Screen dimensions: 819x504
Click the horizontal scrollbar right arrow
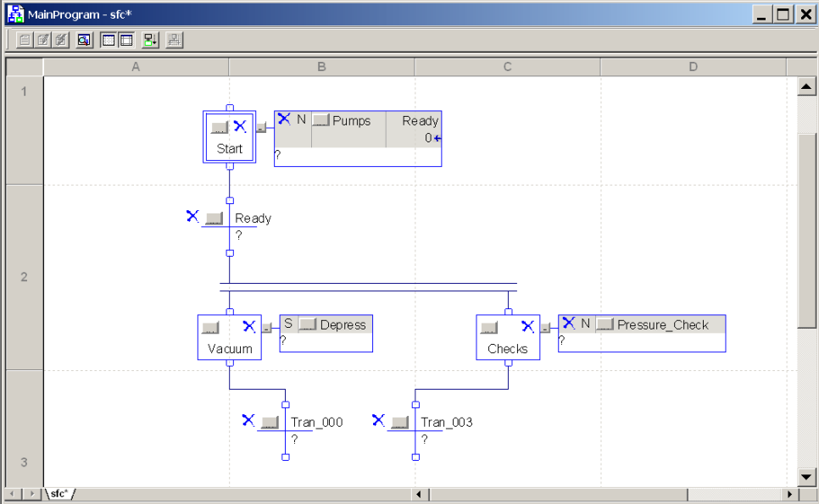pos(789,494)
